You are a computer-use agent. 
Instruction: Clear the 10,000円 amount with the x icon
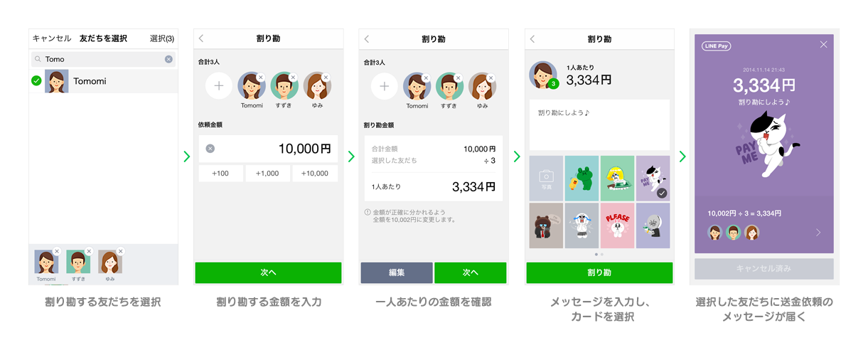[x=210, y=149]
